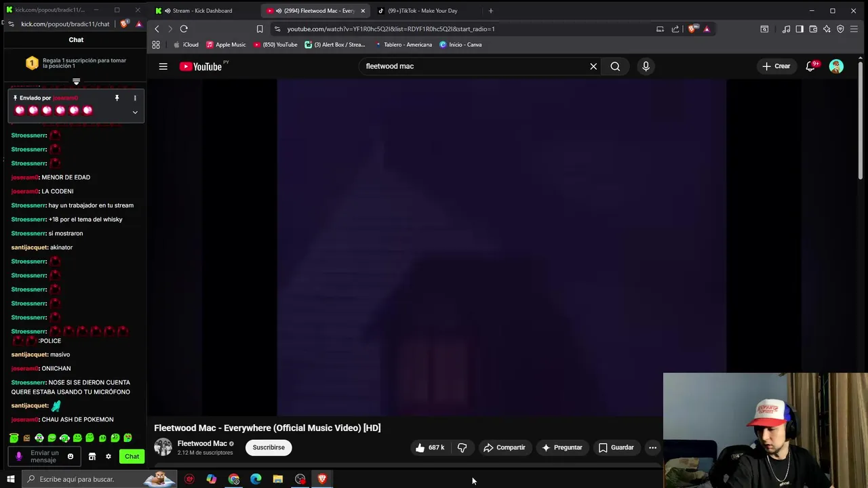Reload the YouTube page
Image resolution: width=868 pixels, height=488 pixels.
coord(184,28)
